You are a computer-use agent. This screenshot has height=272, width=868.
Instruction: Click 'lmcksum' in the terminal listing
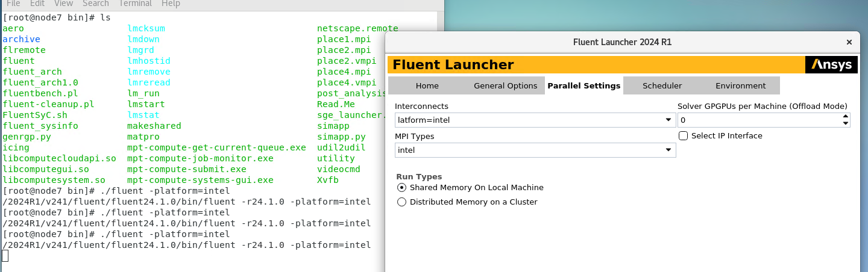[x=146, y=28]
